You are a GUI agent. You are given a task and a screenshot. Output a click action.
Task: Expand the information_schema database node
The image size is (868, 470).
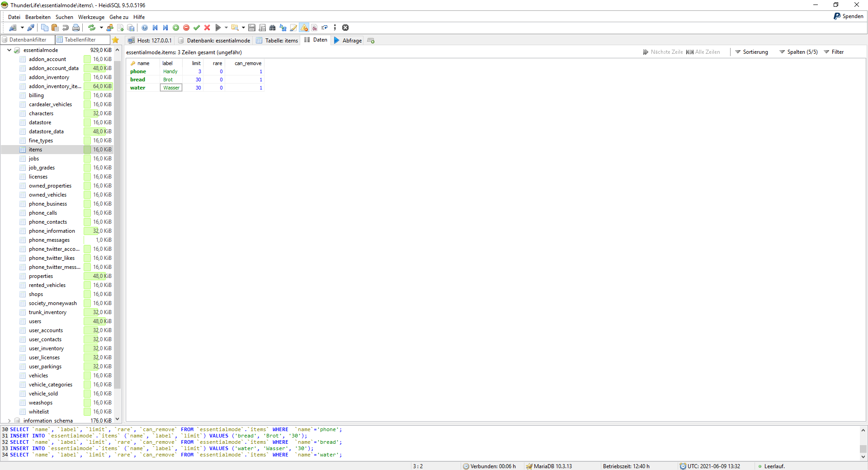point(9,421)
